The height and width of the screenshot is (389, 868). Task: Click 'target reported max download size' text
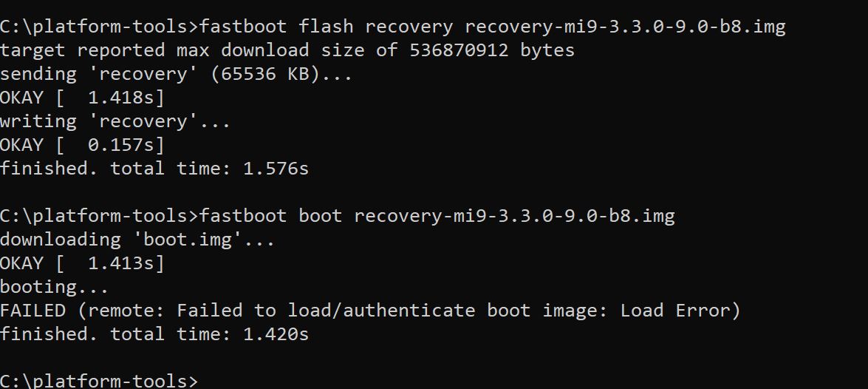pos(182,50)
